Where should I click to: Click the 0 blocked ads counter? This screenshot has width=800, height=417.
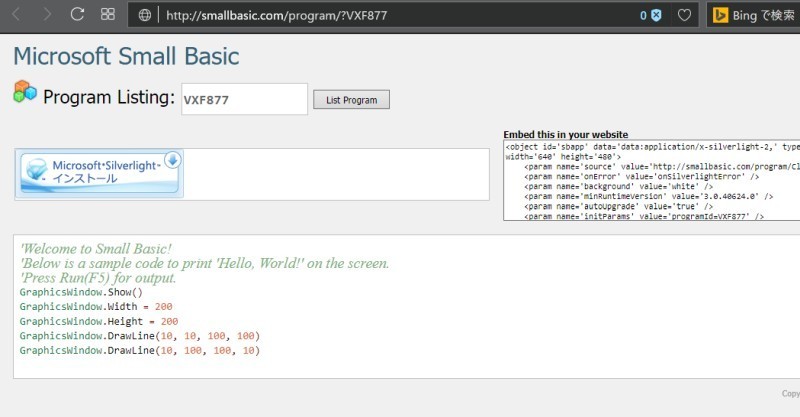[x=643, y=15]
